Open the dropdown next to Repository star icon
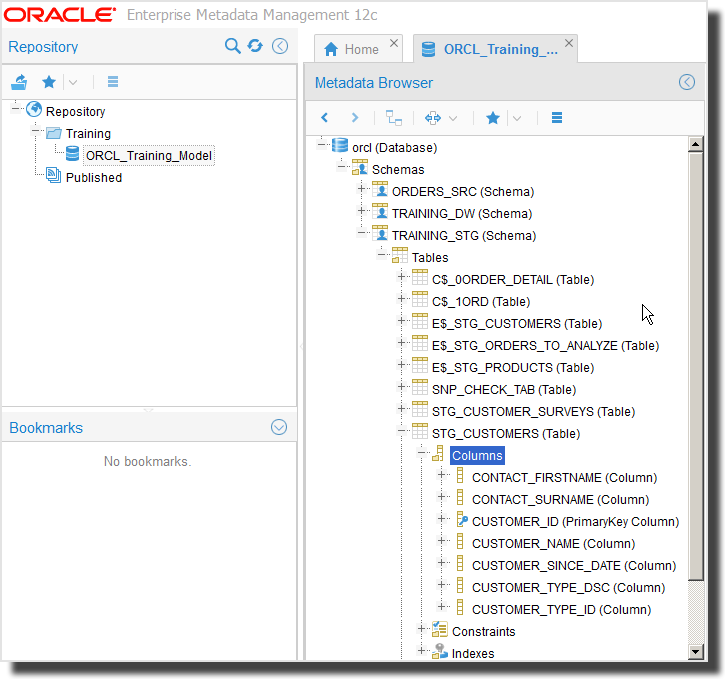This screenshot has height=679, width=725. coord(73,83)
